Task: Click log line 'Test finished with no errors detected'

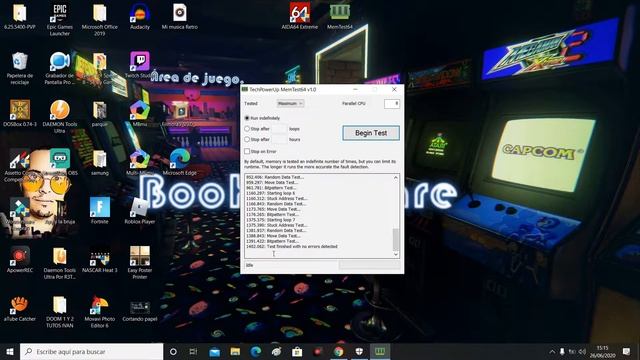Action: pos(302,247)
